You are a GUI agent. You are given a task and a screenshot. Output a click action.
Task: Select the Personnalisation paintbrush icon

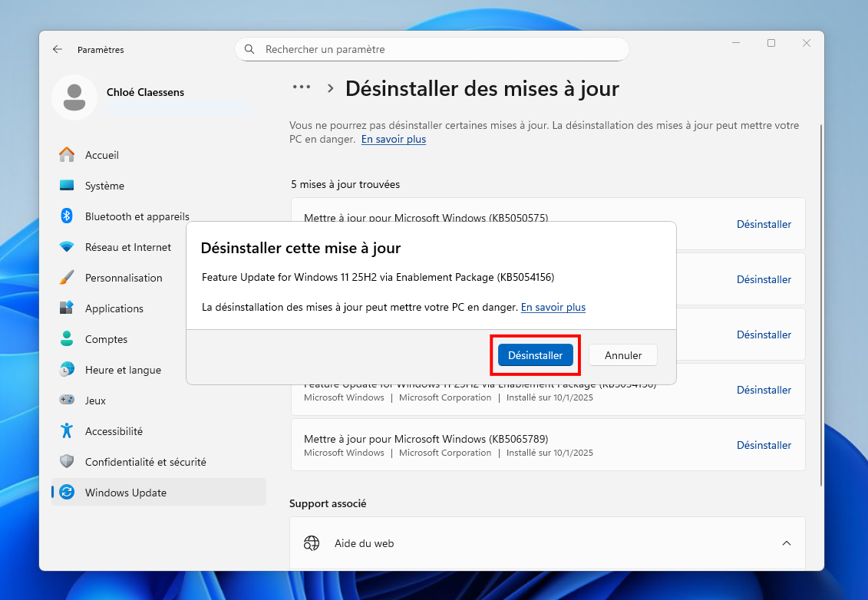pos(68,278)
